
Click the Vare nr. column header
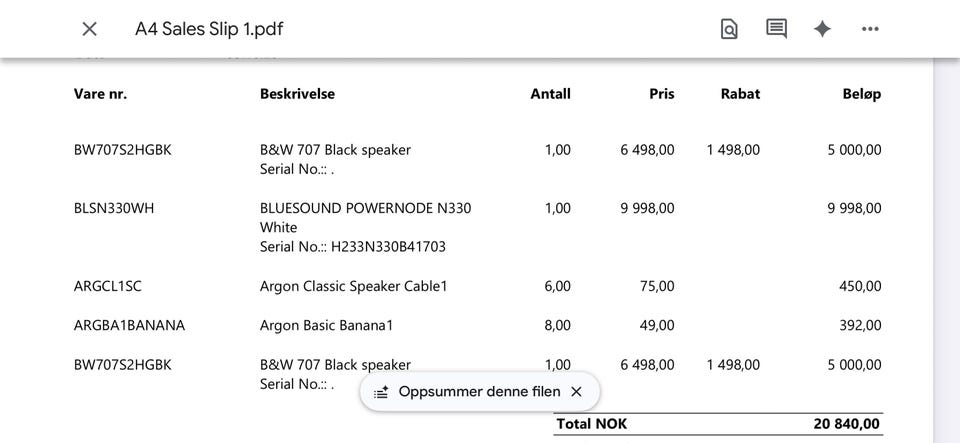tap(100, 94)
